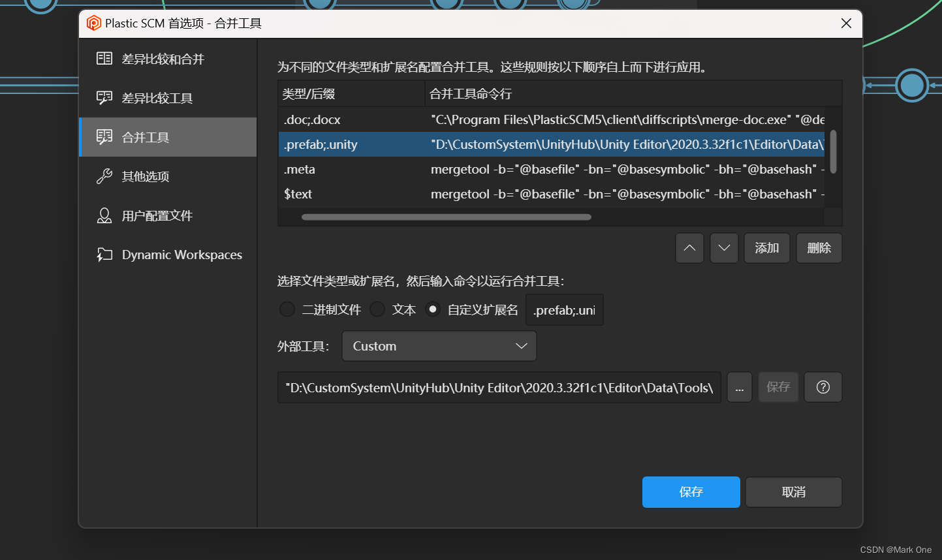The width and height of the screenshot is (942, 560).
Task: Click the wrench icon for 其他选项
Action: click(104, 176)
